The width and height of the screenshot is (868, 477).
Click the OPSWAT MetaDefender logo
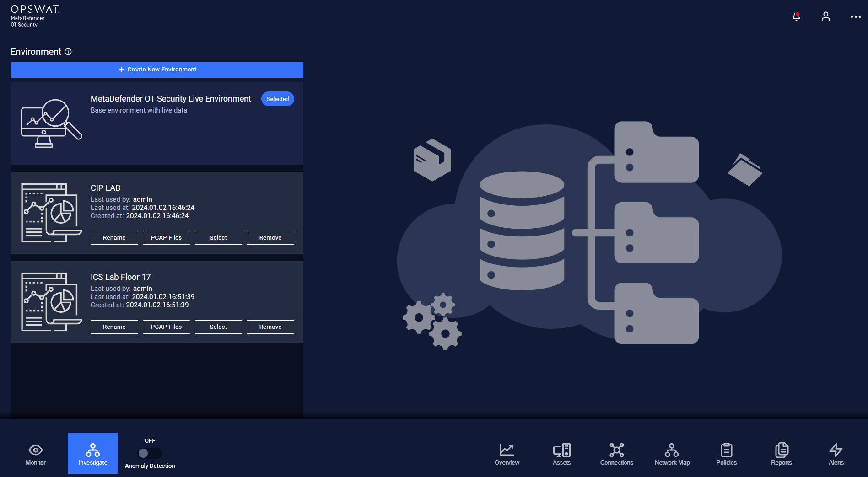(35, 16)
